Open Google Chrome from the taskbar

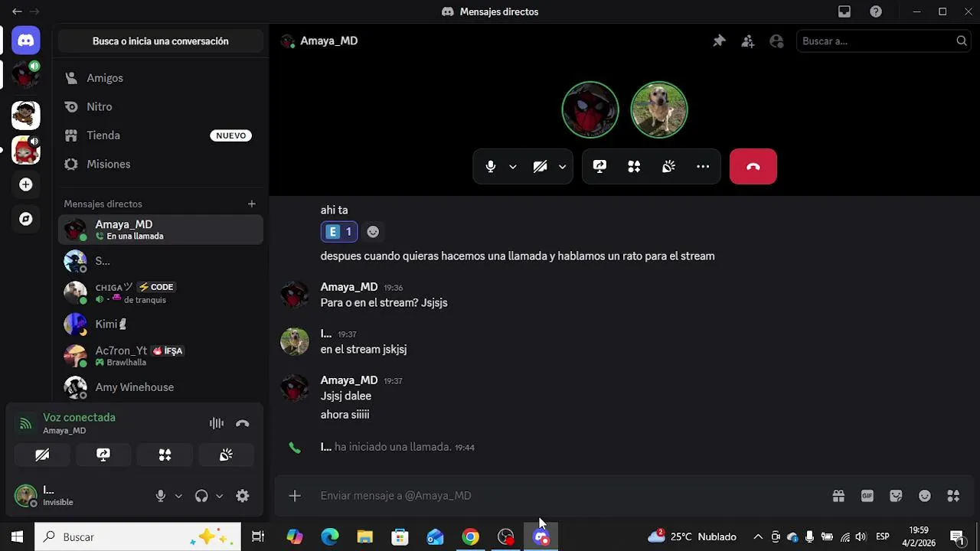470,537
